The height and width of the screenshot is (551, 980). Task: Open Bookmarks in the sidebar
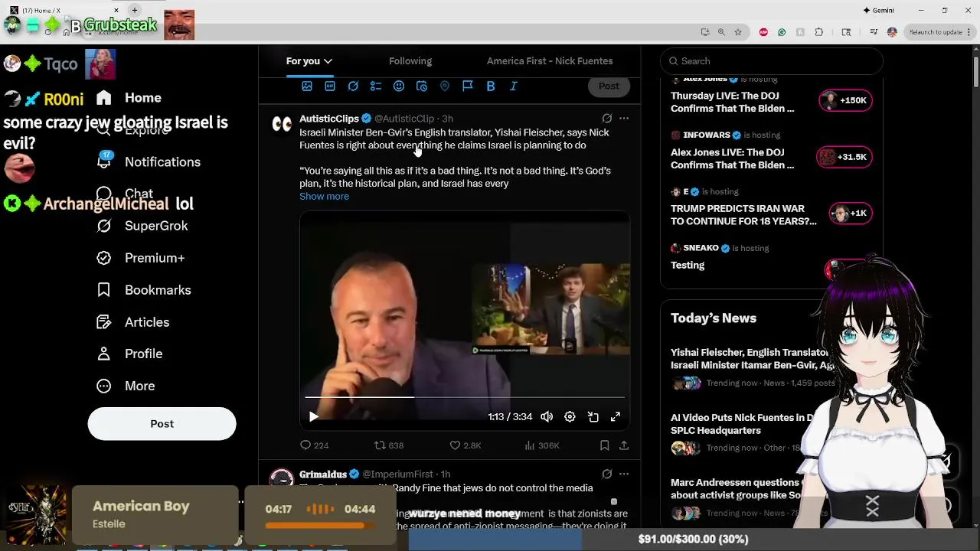143,290
